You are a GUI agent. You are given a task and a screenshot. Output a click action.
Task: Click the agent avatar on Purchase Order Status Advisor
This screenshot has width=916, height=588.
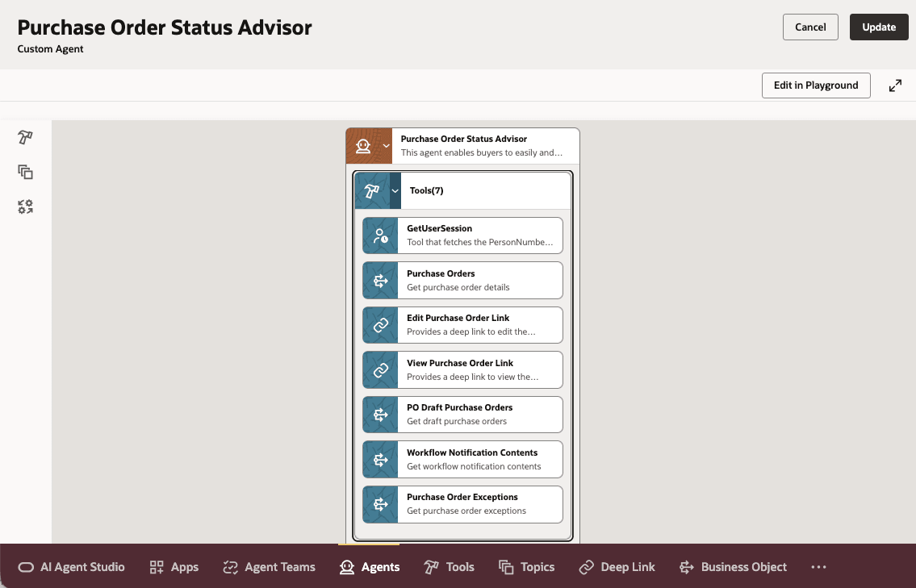tap(365, 146)
